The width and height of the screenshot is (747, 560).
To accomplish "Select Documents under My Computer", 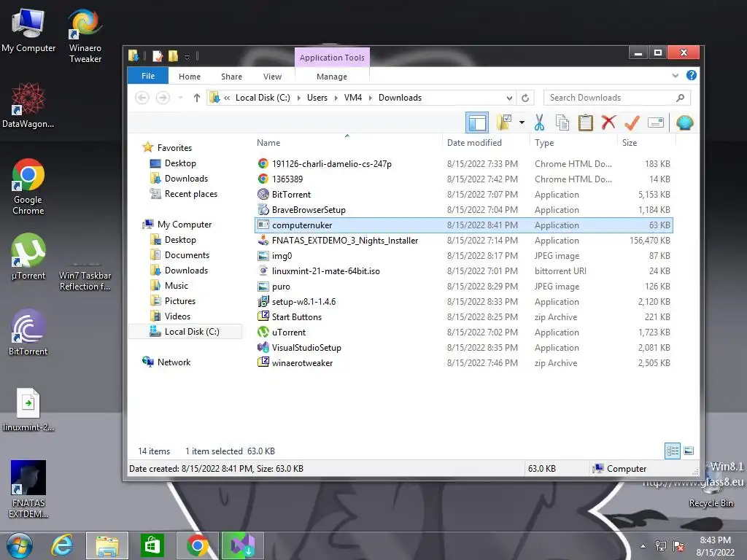I will click(x=179, y=255).
